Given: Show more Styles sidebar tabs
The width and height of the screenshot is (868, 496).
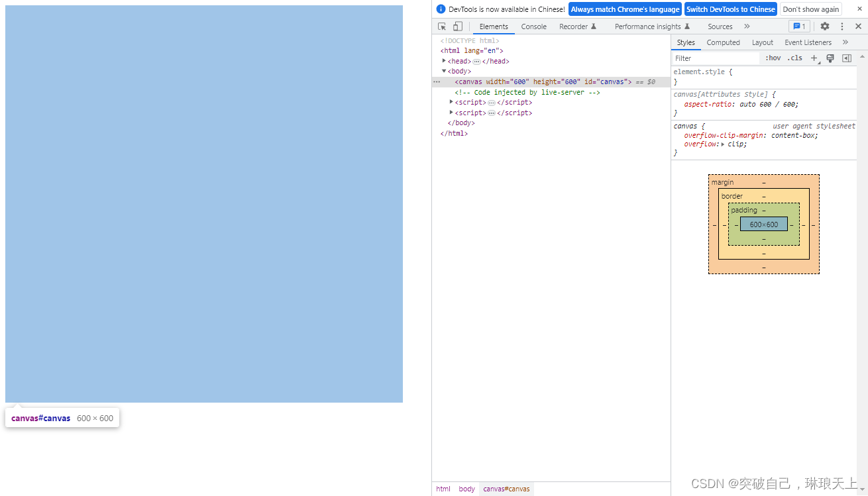Looking at the screenshot, I should pyautogui.click(x=845, y=42).
